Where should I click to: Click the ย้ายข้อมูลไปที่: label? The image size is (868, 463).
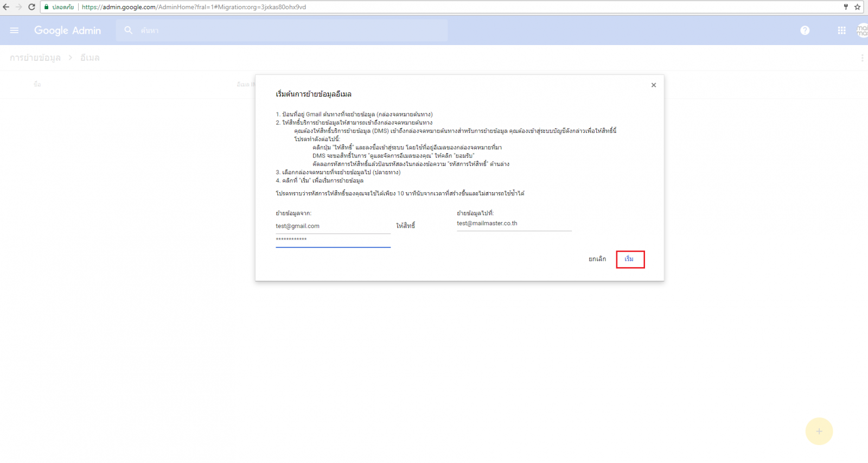tap(475, 213)
